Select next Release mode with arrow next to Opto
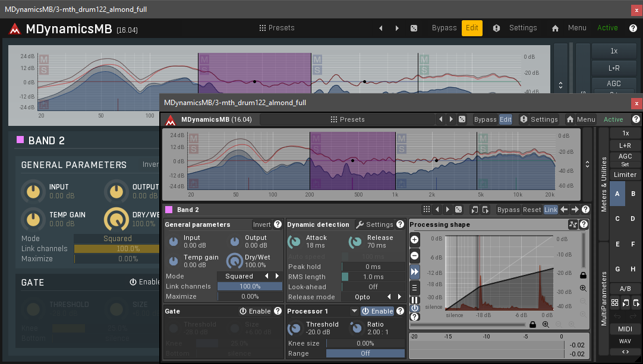The image size is (643, 364). point(399,297)
